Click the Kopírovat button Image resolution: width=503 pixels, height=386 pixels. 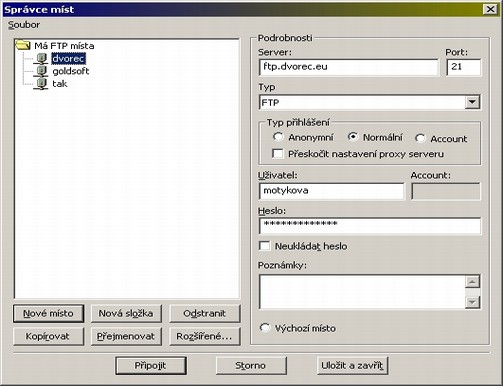point(48,336)
